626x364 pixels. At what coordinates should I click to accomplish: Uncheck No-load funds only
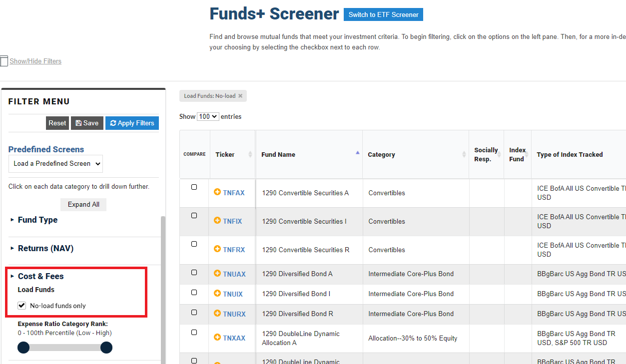21,306
